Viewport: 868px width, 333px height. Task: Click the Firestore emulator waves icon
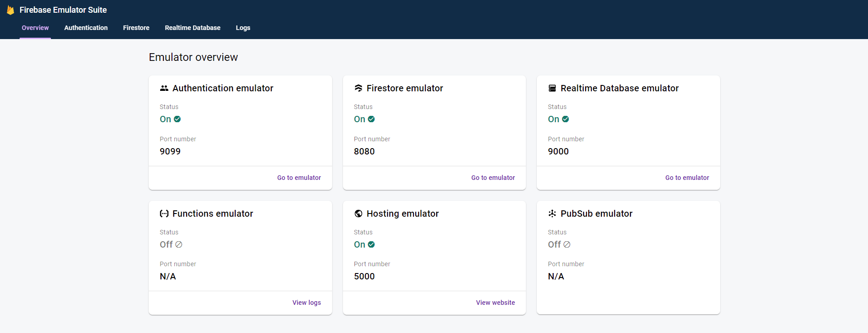[x=358, y=88]
